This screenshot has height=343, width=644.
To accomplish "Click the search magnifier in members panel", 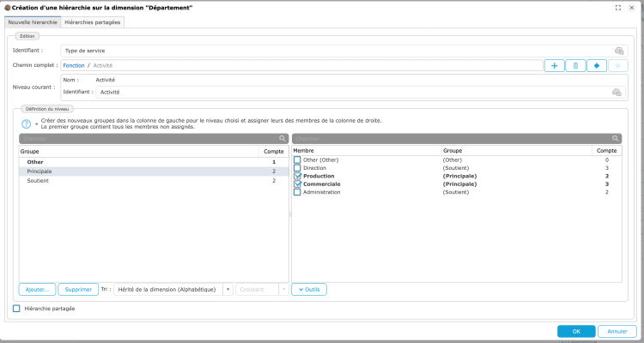I will click(615, 138).
